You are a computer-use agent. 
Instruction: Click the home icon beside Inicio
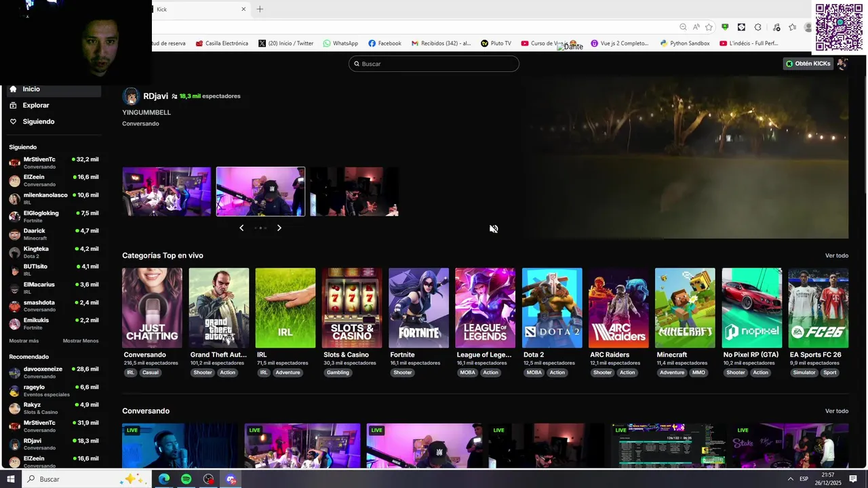click(x=13, y=89)
